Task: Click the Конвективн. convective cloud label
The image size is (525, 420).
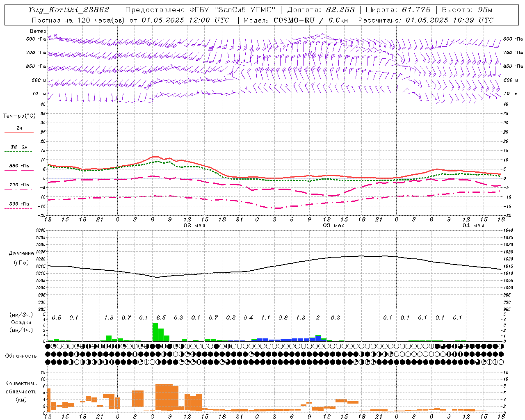Action: (21, 384)
